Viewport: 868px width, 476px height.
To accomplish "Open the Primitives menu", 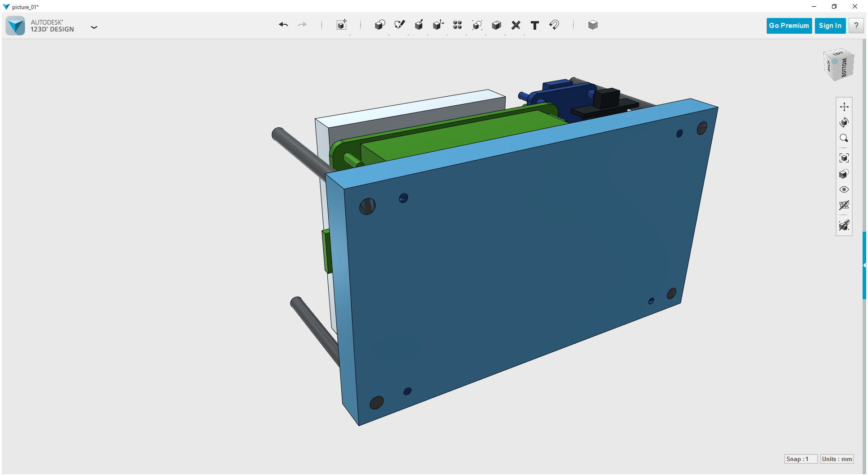I will point(380,25).
